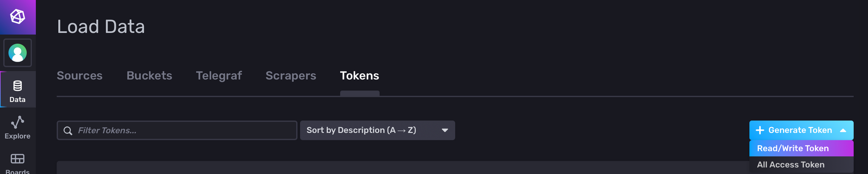This screenshot has height=174, width=868.
Task: Click the Load Data page heading
Action: pos(101,26)
